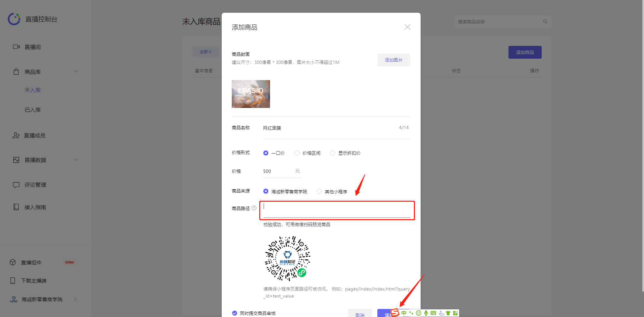Click the cube icon beside 直播组件
Image resolution: width=644 pixels, height=317 pixels.
13,262
